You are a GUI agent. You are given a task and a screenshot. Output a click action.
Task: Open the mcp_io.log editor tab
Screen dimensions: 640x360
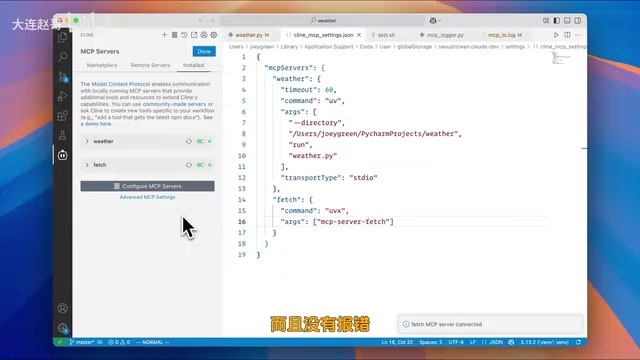[504, 35]
